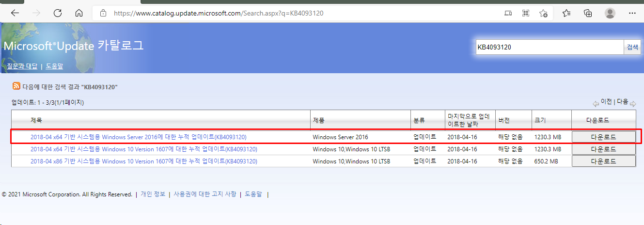Download the 650.2 MB x86 update
The image size is (644, 225).
[x=603, y=161]
